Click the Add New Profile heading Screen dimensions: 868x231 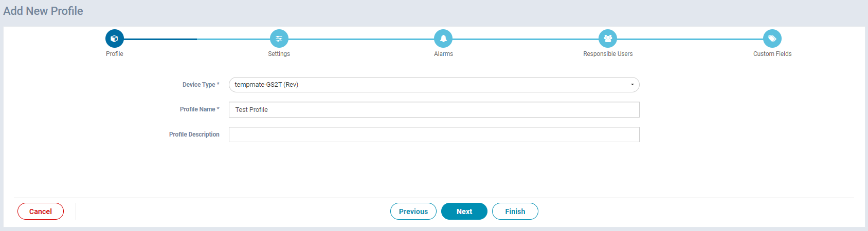tap(43, 11)
